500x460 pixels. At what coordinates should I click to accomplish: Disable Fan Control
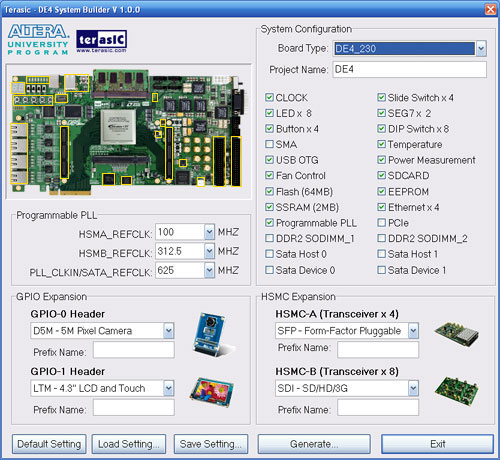(269, 175)
